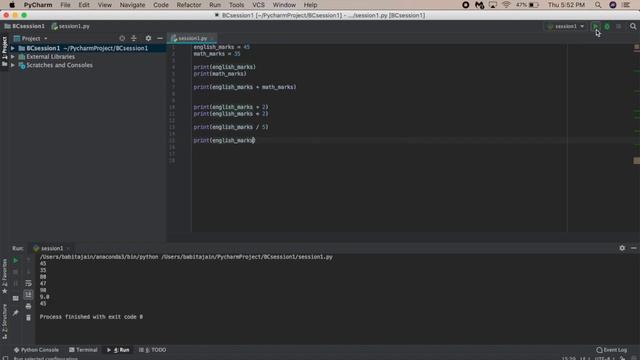Click the restore layout icon in Run panel
The image size is (640, 360).
[x=16, y=298]
